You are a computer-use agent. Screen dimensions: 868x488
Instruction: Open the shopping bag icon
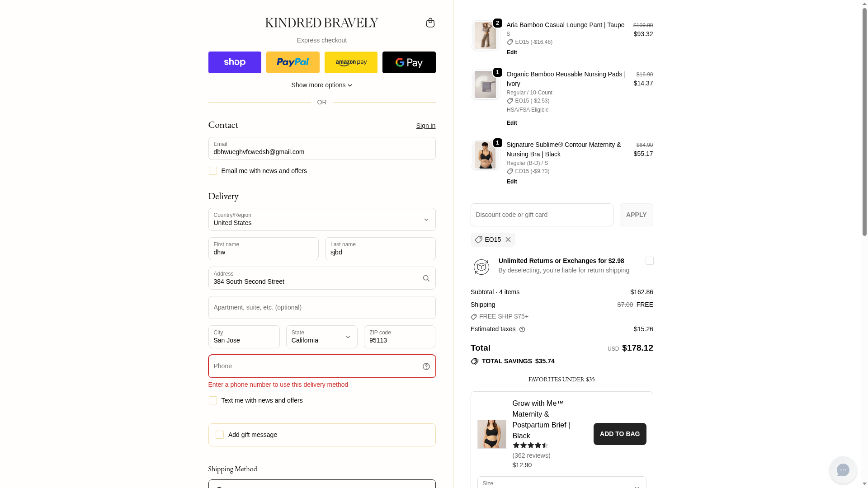tap(430, 23)
